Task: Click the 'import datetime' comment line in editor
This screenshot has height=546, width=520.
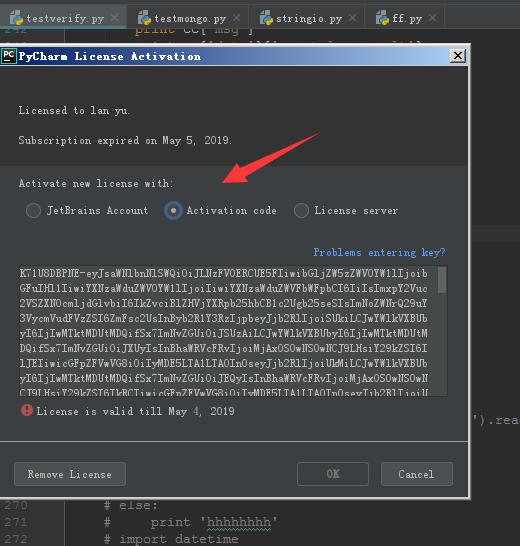Action: tap(171, 539)
